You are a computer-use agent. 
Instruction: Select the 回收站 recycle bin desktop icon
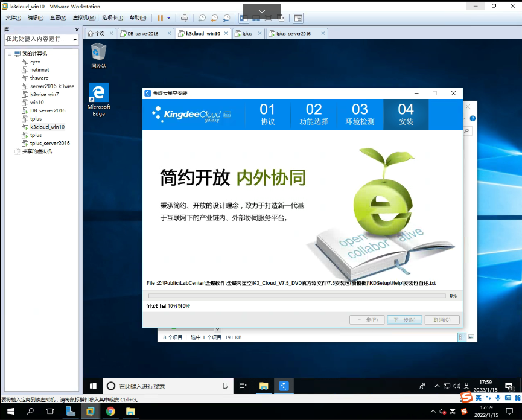pos(98,56)
